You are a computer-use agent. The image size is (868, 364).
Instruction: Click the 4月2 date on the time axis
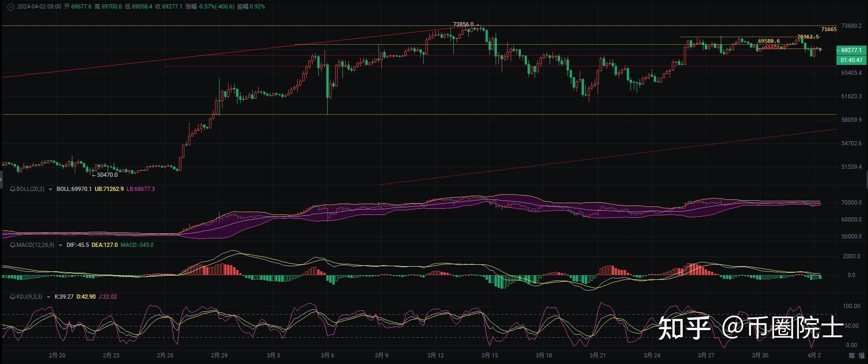(814, 356)
